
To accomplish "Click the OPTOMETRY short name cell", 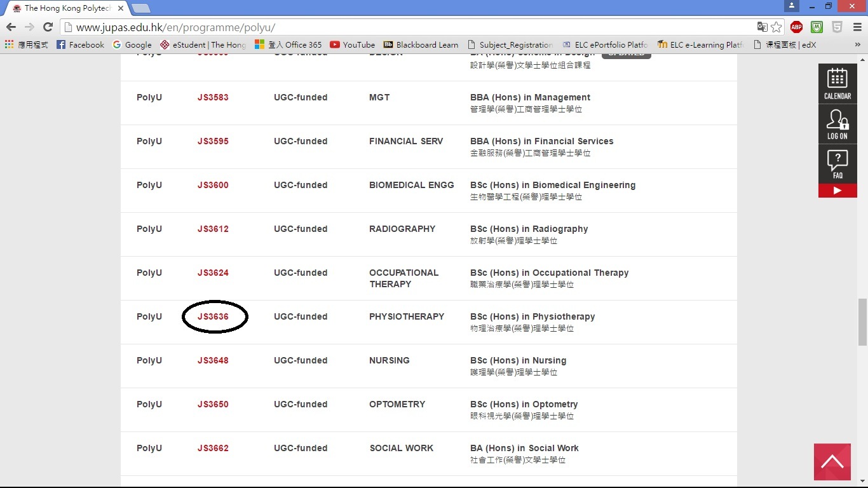I will [397, 404].
